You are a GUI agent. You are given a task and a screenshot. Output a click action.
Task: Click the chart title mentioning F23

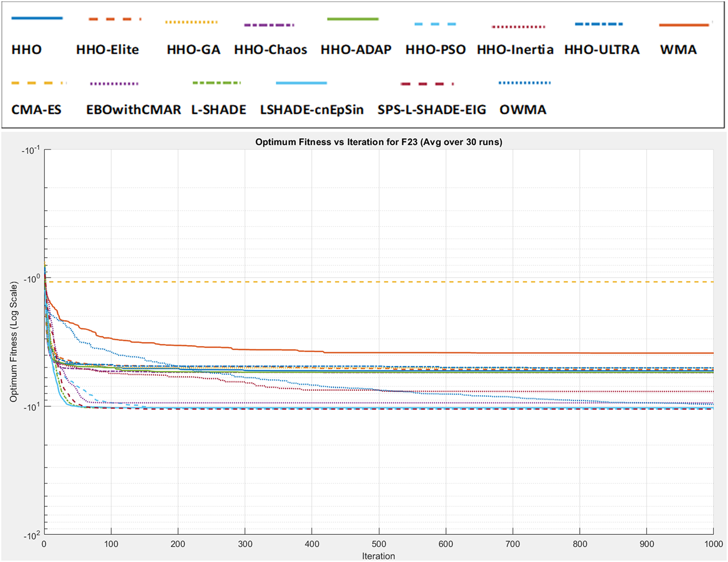click(379, 142)
